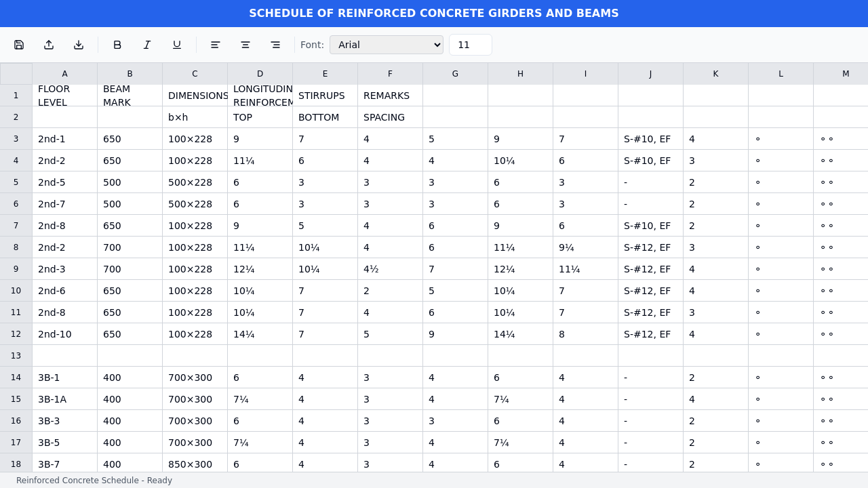Viewport: 868px width, 488px height.
Task: Toggle bold formatting
Action: point(117,45)
